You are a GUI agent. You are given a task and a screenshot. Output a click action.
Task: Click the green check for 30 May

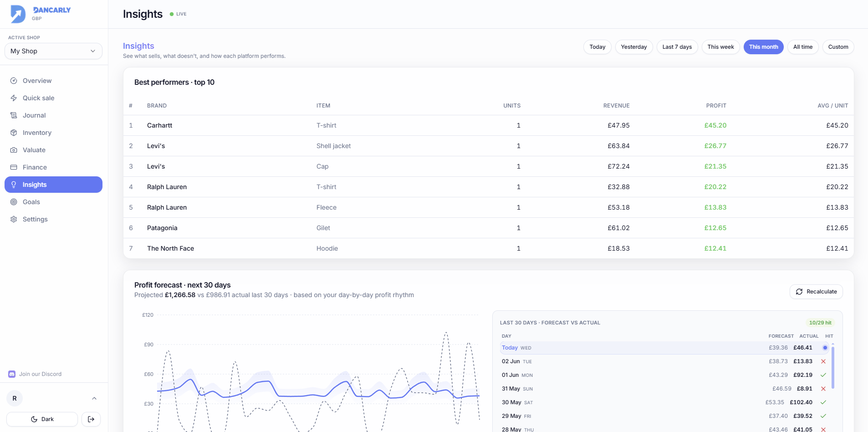(x=823, y=402)
